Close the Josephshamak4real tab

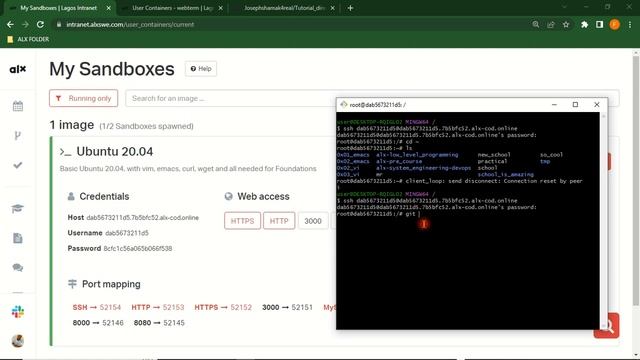pos(333,8)
